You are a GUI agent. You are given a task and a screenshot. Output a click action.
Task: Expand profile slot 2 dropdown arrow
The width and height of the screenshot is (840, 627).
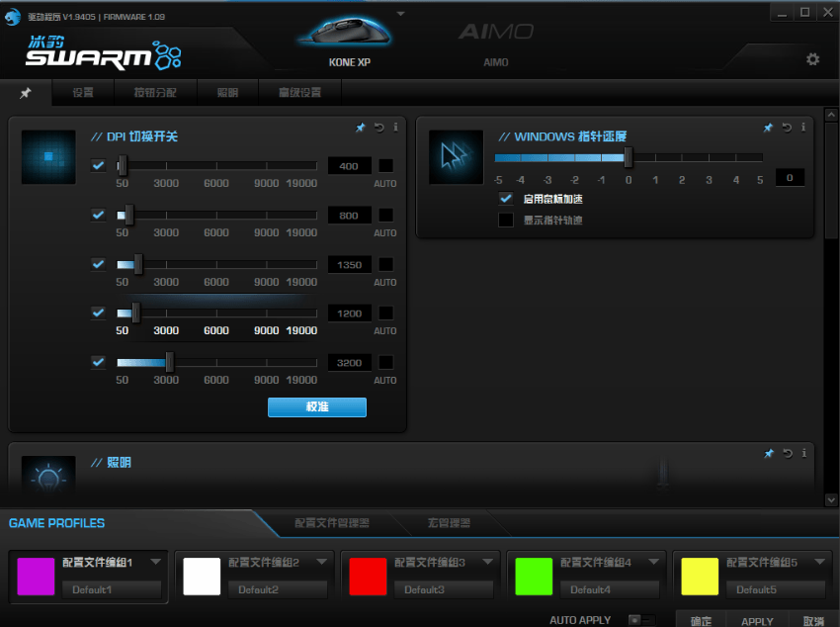322,562
